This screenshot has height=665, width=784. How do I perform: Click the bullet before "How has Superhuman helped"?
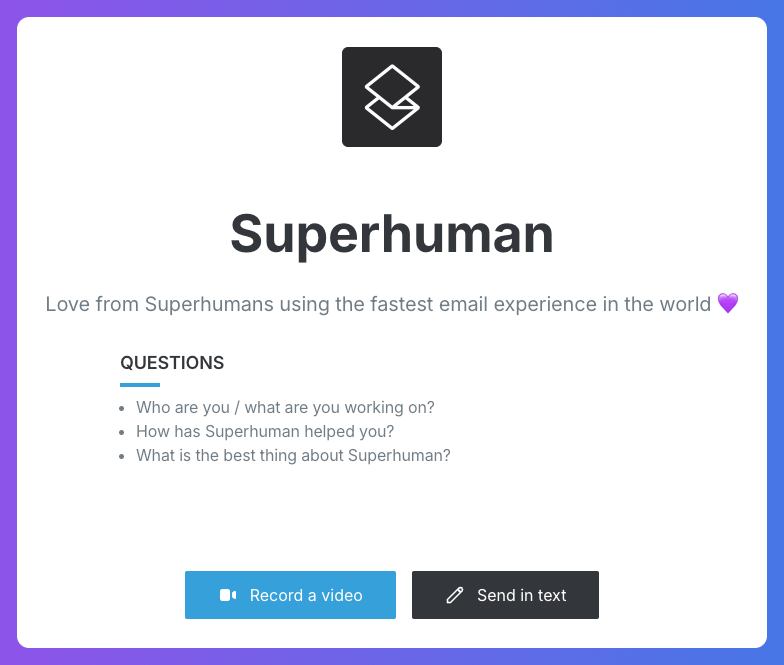click(122, 432)
